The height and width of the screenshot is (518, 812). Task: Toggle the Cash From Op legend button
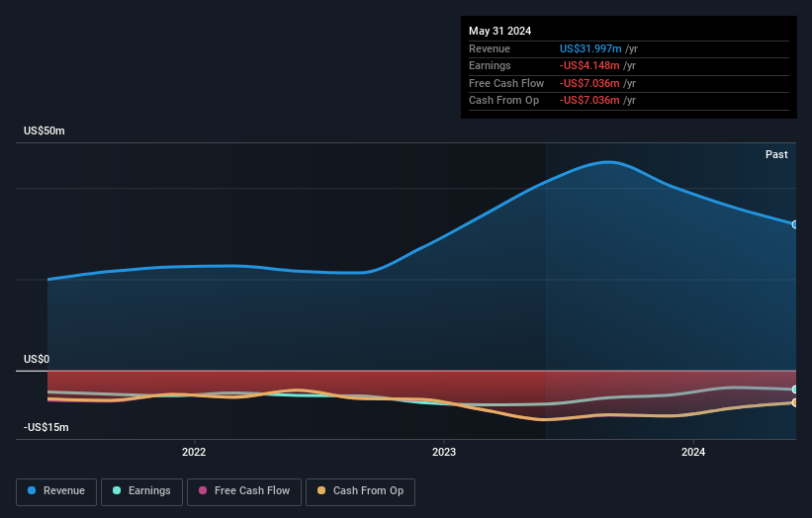[x=360, y=491]
